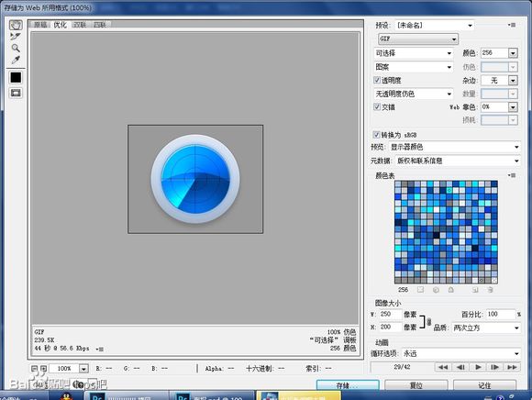Screen dimensions: 532x400
Task: Switch to the 双联 (2-Up) tab
Action: tap(80, 25)
